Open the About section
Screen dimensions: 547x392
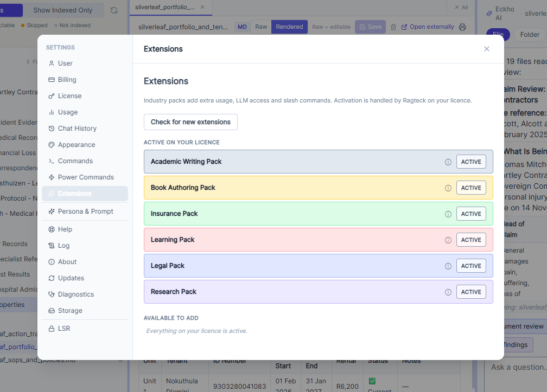point(85,262)
